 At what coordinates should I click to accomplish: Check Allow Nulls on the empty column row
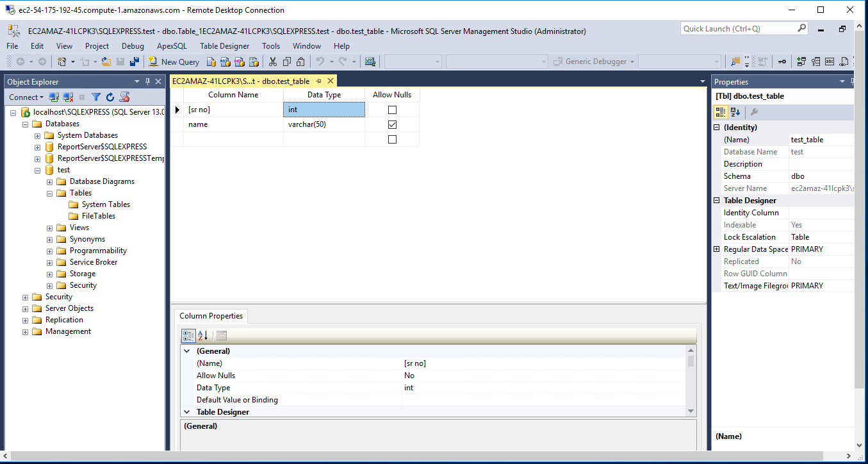(392, 139)
